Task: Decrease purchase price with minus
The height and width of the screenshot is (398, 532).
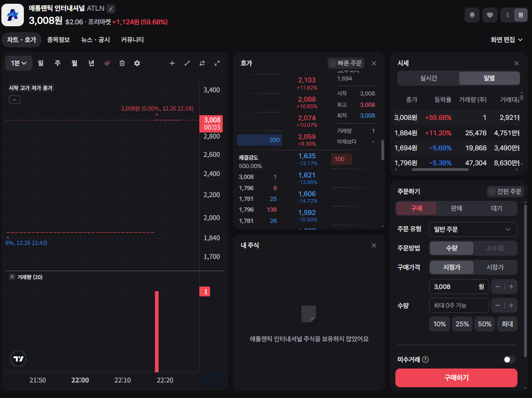Action: click(498, 287)
